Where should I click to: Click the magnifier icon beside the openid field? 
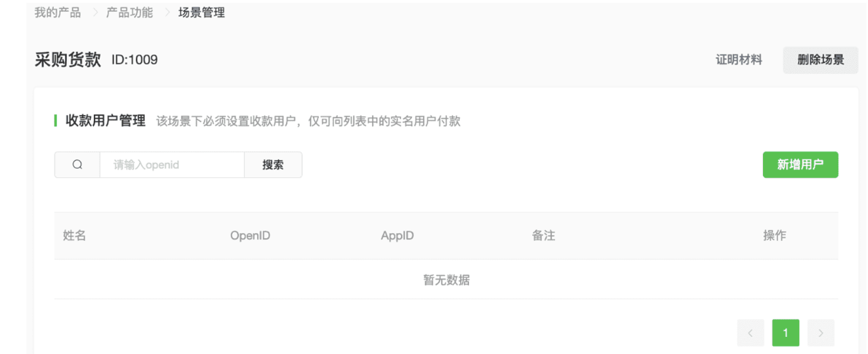coord(77,165)
